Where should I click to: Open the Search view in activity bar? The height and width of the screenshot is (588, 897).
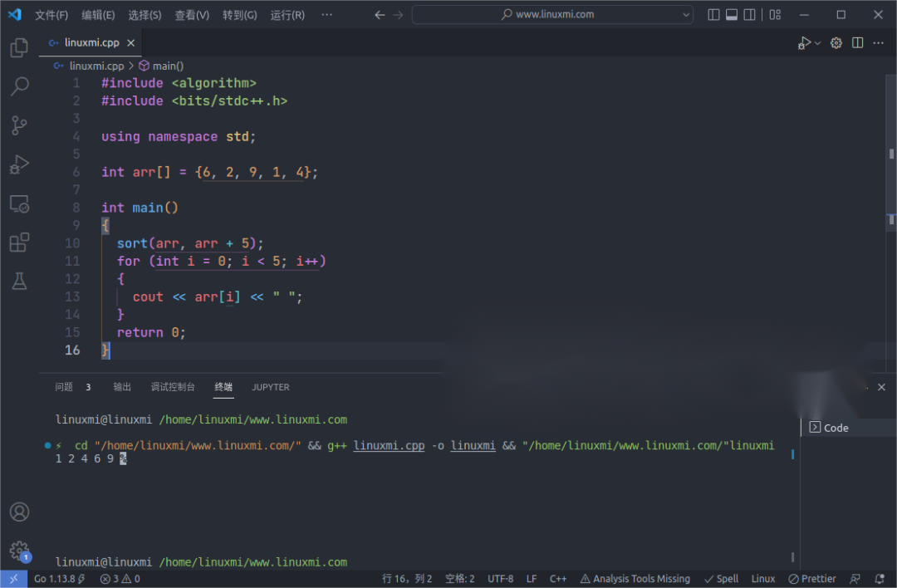19,86
